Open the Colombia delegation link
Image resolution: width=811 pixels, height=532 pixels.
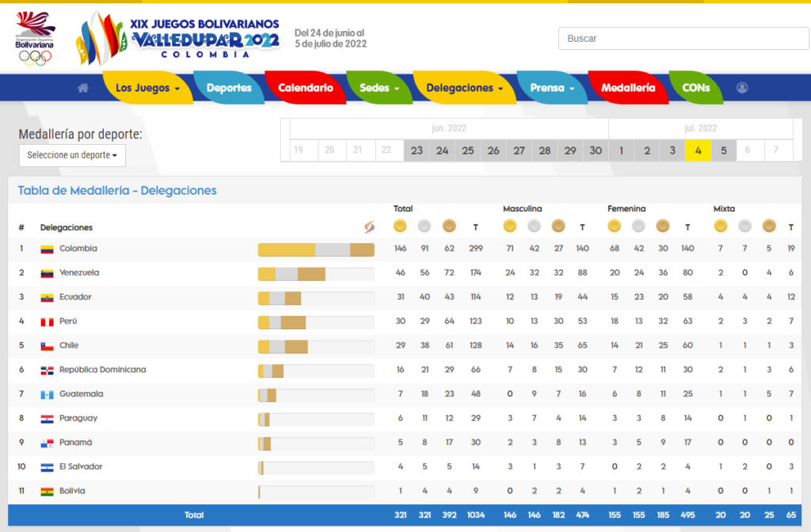click(x=78, y=249)
